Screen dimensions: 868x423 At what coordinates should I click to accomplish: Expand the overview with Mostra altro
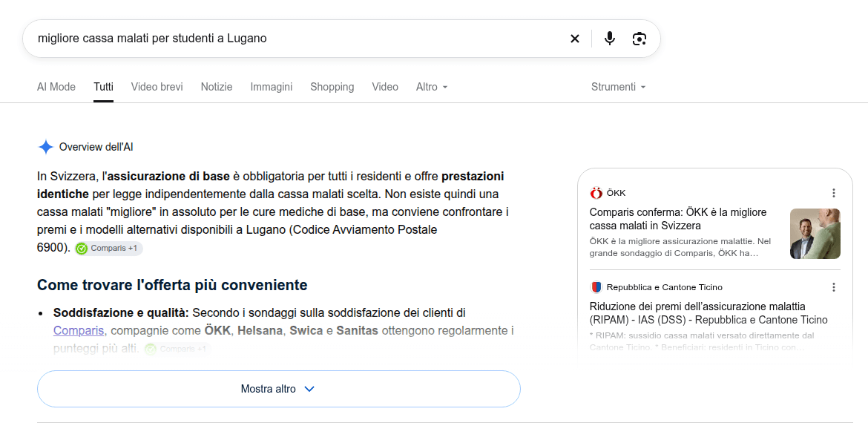[278, 389]
